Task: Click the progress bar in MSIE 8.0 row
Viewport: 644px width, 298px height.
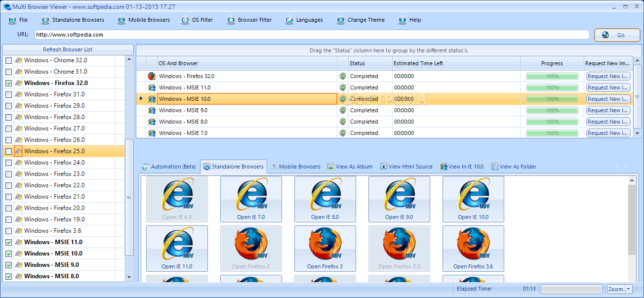Action: 552,122
